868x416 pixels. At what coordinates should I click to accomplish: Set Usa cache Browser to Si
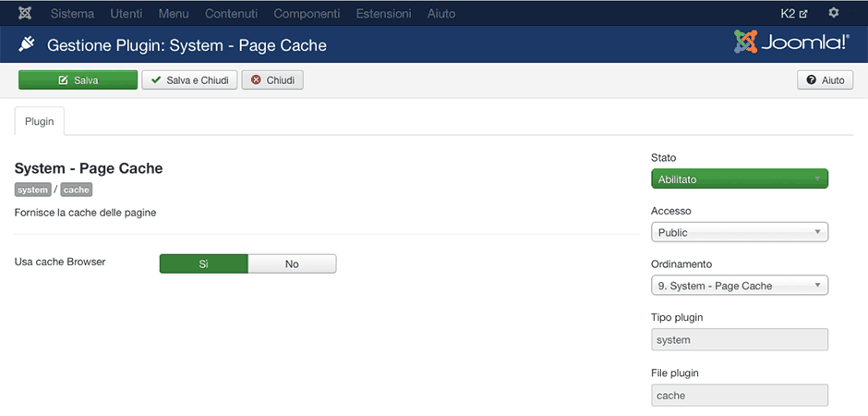click(203, 263)
